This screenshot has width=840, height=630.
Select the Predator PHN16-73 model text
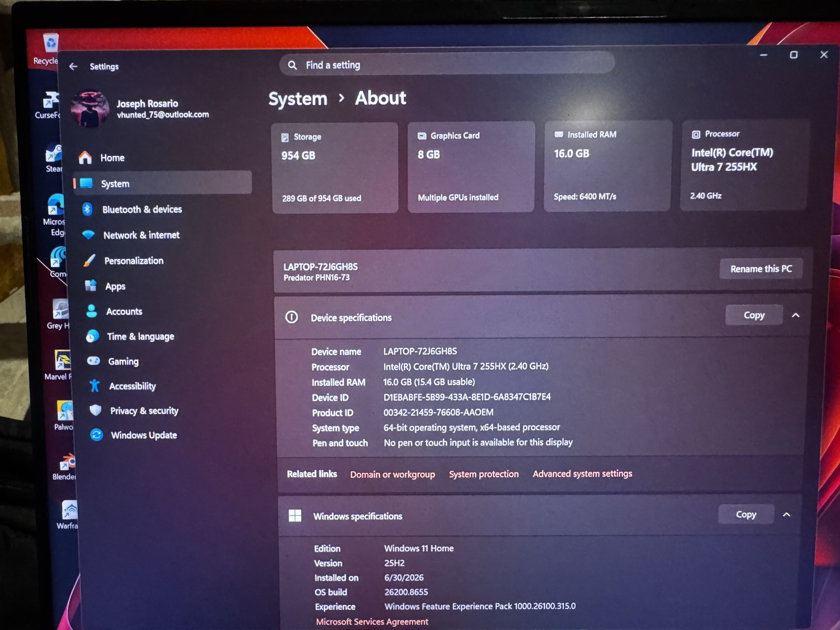(x=317, y=278)
